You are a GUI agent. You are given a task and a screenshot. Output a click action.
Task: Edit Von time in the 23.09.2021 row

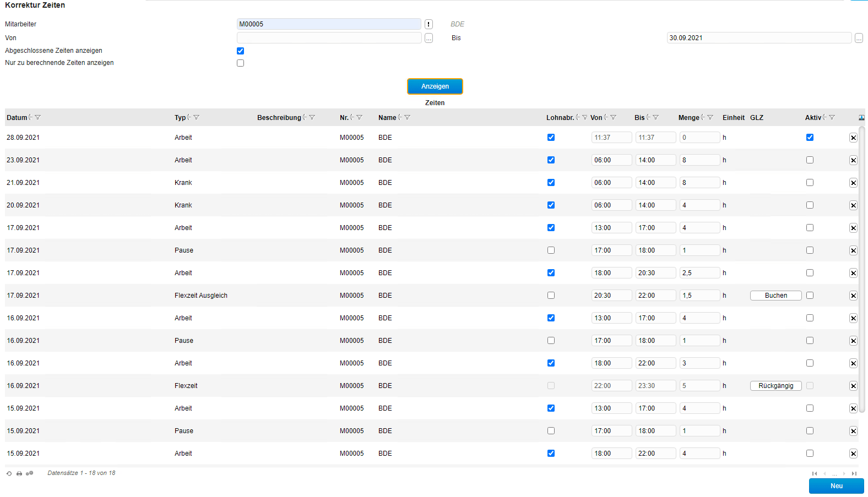(612, 160)
